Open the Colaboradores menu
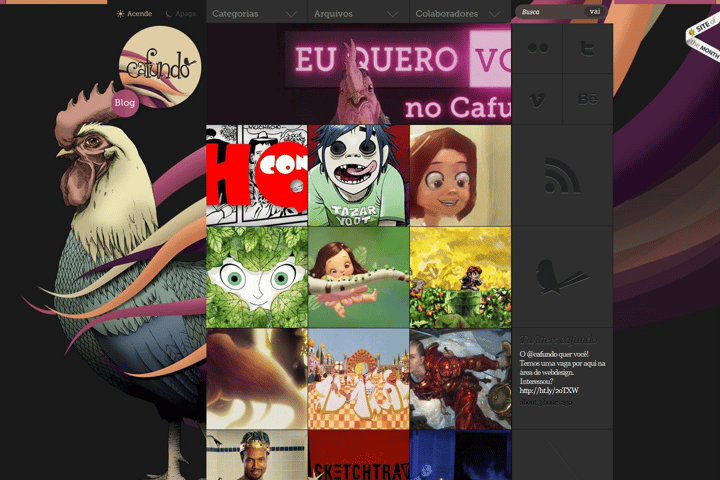Viewport: 720px width, 480px height. tap(461, 14)
